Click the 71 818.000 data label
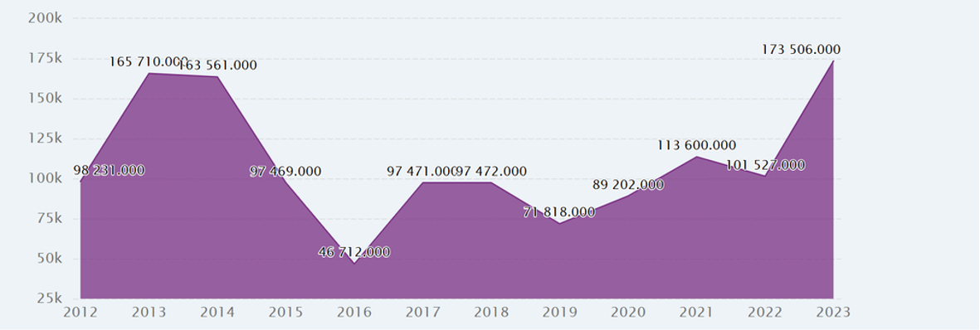Screen dimensions: 980x330 559,212
